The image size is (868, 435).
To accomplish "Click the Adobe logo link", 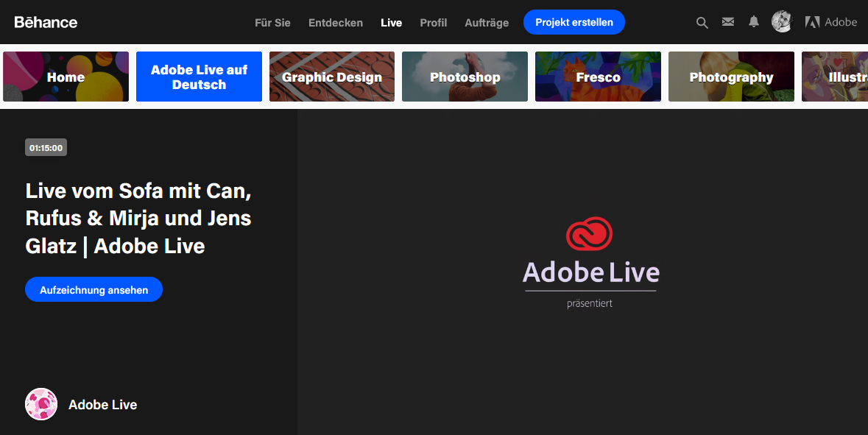I will pos(831,22).
